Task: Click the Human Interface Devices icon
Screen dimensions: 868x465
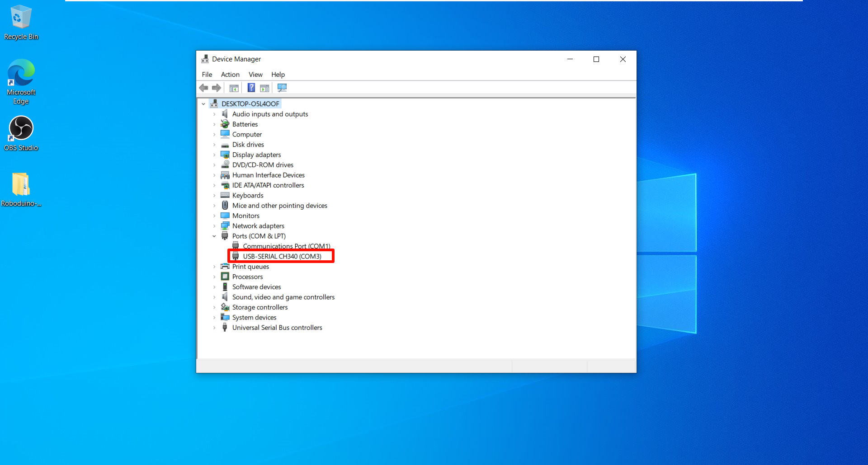Action: point(225,175)
